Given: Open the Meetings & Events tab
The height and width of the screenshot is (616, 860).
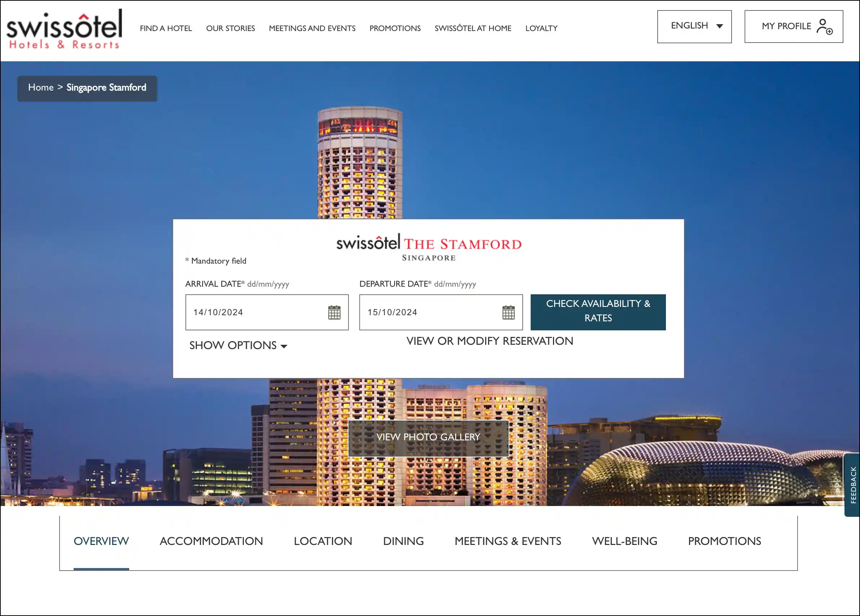Looking at the screenshot, I should tap(508, 541).
